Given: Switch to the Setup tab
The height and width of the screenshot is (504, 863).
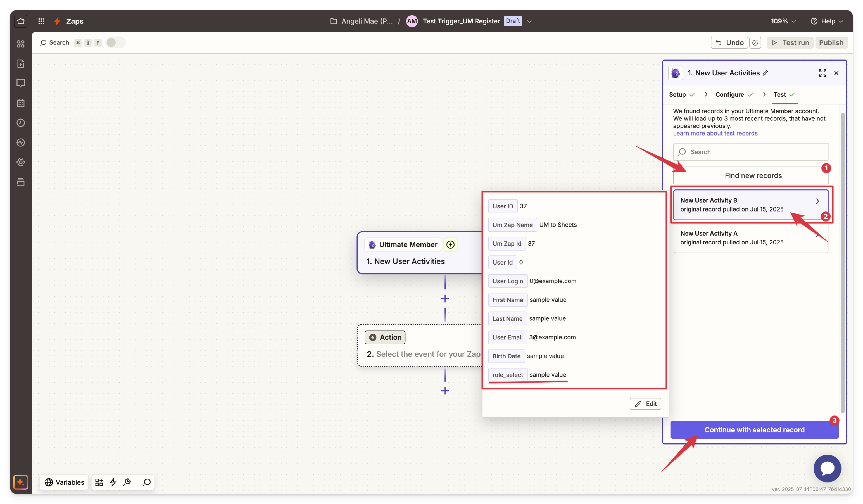Looking at the screenshot, I should [x=681, y=94].
